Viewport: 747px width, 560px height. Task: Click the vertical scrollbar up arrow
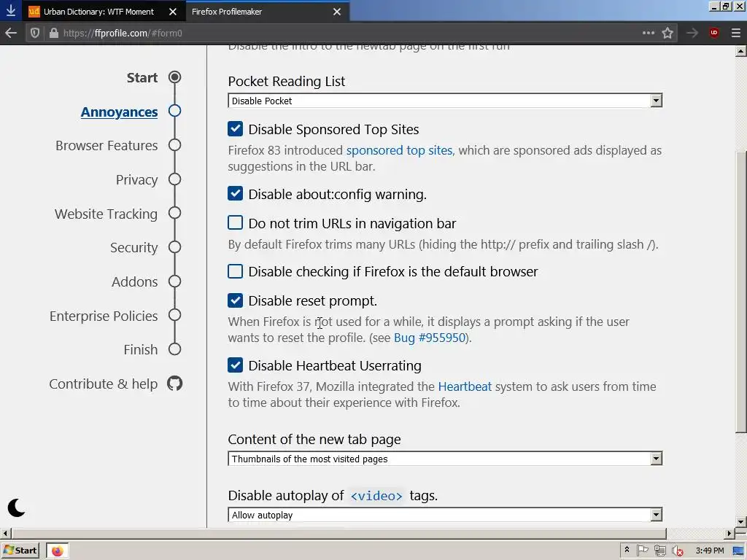coord(741,51)
